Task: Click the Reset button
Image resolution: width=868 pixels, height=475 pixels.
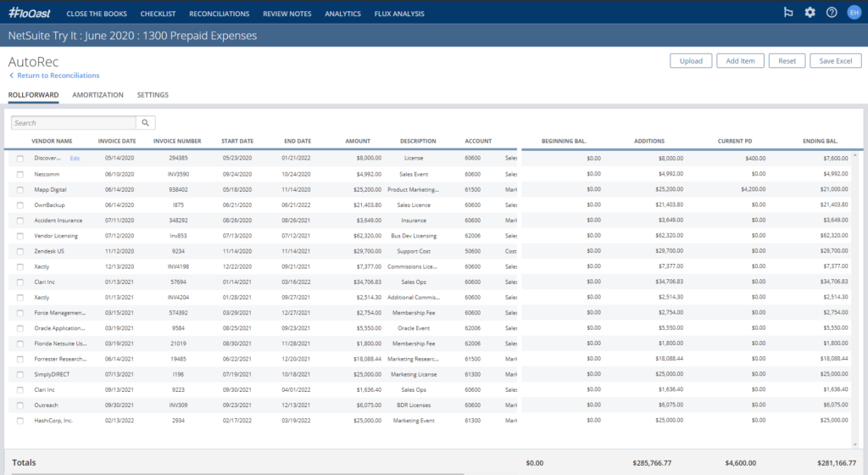Action: (x=787, y=61)
